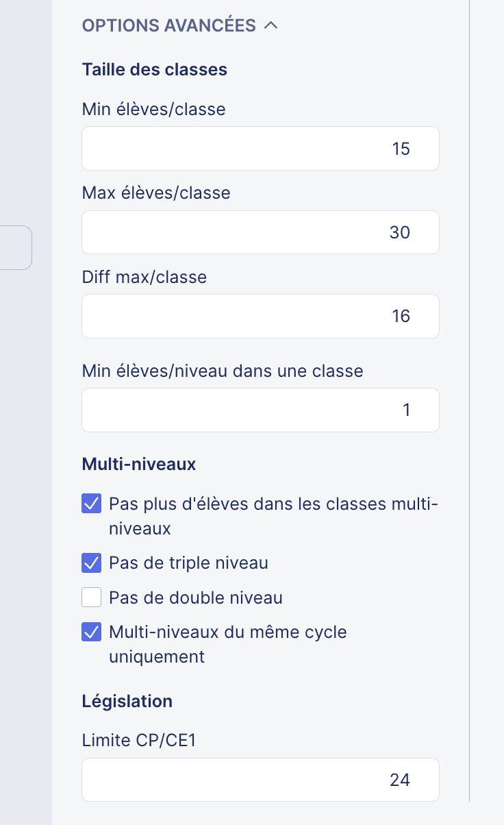
Task: Focus the 'Diff max/classe' input
Action: point(260,316)
